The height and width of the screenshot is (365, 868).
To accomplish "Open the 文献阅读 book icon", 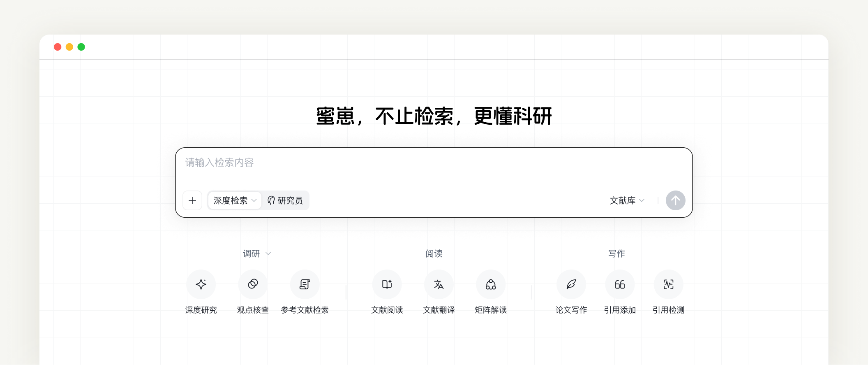I will [x=387, y=284].
